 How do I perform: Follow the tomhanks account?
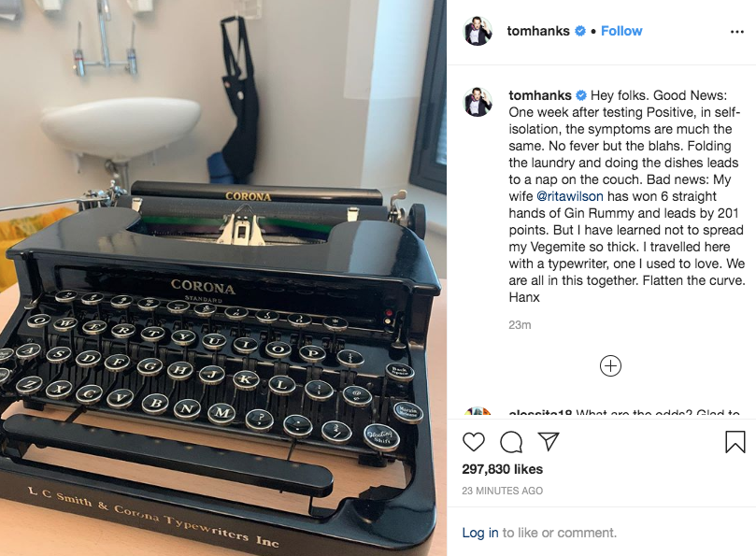pos(621,31)
